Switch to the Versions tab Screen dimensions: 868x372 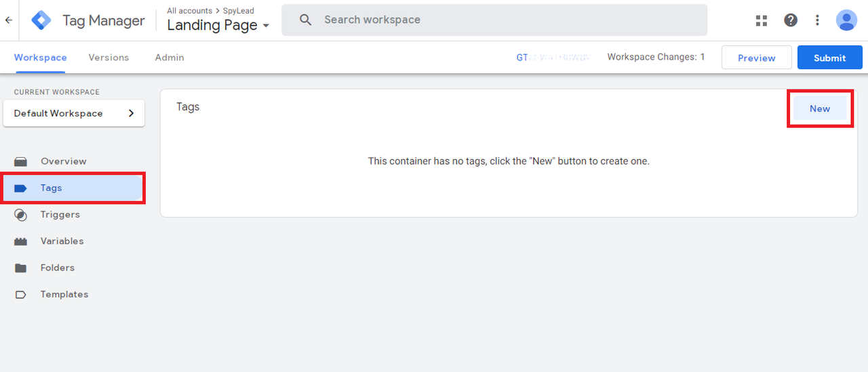[108, 58]
